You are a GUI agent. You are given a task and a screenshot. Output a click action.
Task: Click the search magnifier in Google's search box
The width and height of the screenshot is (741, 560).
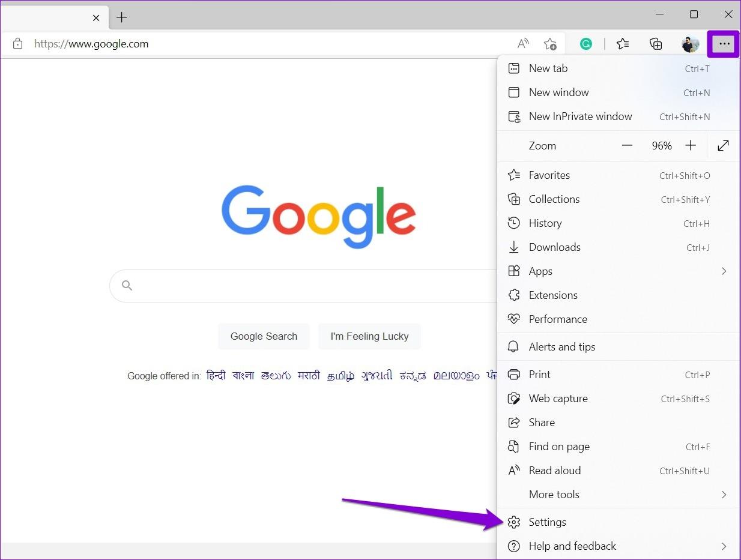(x=127, y=285)
